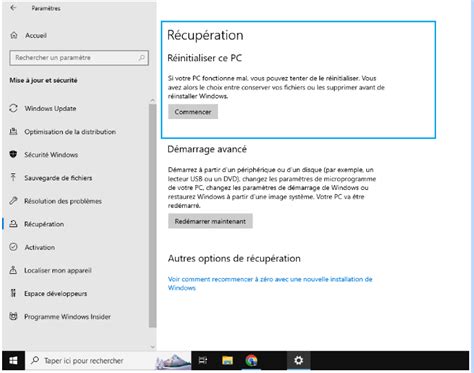Click the Accueil home icon
This screenshot has width=474, height=373.
click(x=14, y=35)
